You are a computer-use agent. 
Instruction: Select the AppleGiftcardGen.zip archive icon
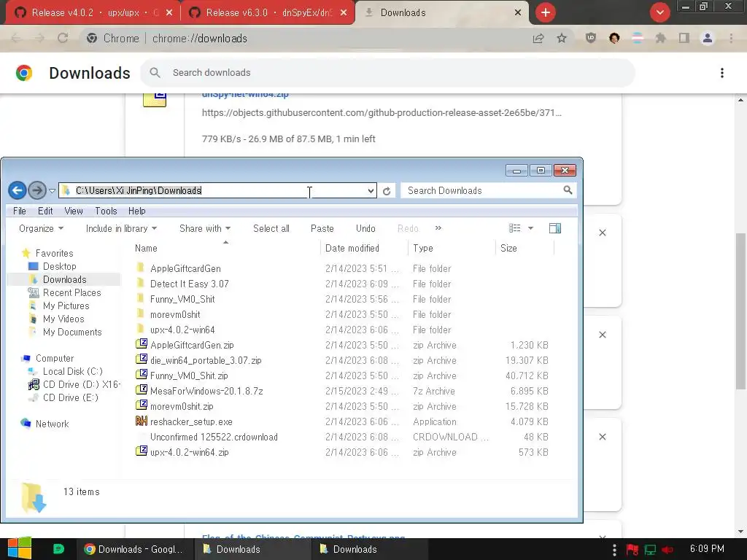coord(141,344)
